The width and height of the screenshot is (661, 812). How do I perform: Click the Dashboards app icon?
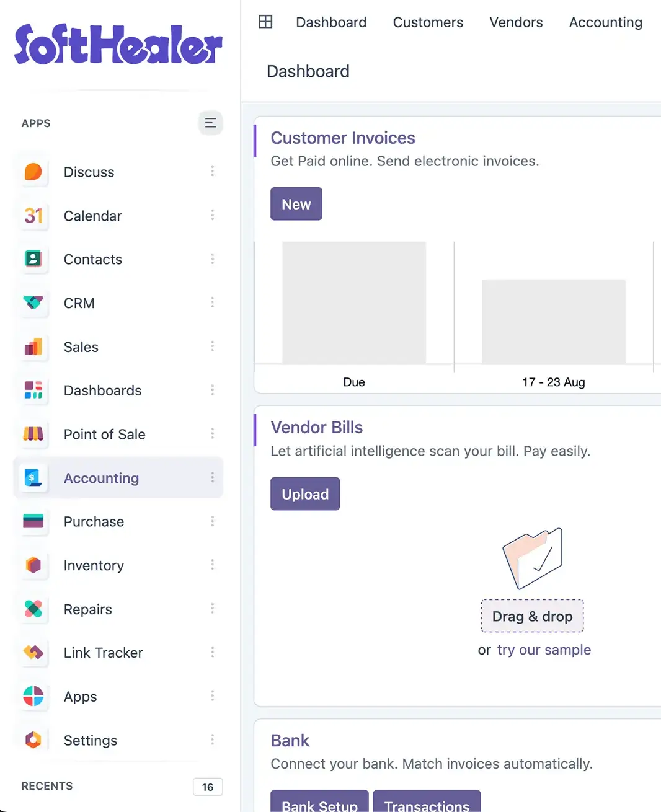pos(33,391)
